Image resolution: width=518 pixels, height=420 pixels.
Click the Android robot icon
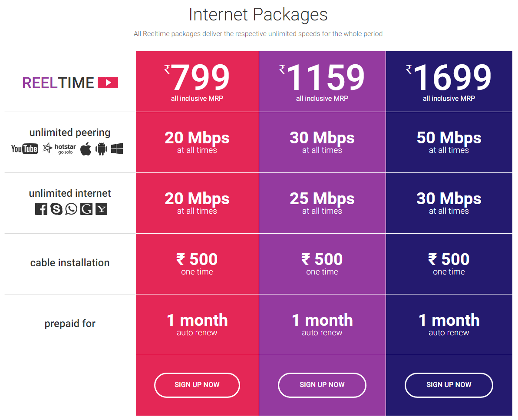click(x=102, y=149)
